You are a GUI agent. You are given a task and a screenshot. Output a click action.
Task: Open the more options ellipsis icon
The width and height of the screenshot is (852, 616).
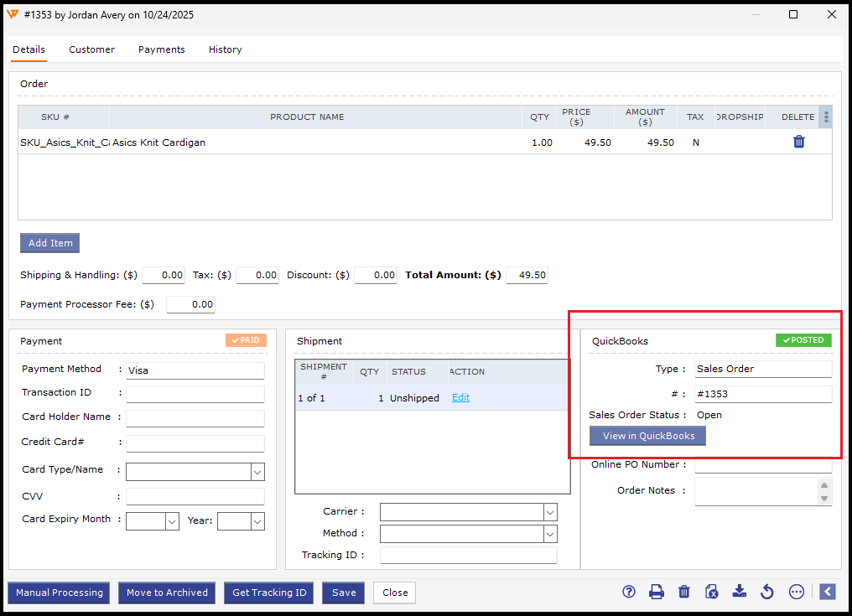pos(797,592)
